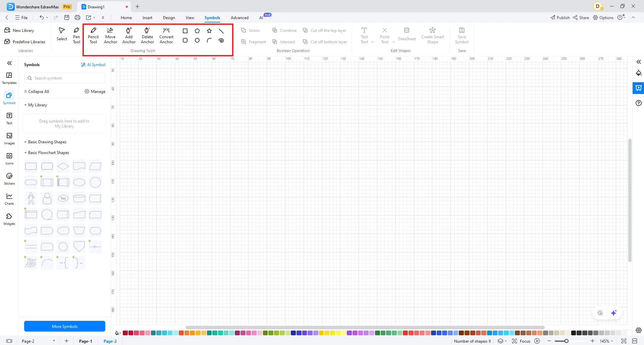Open the undo history dropdown arrow
This screenshot has height=345, width=644.
click(x=47, y=17)
